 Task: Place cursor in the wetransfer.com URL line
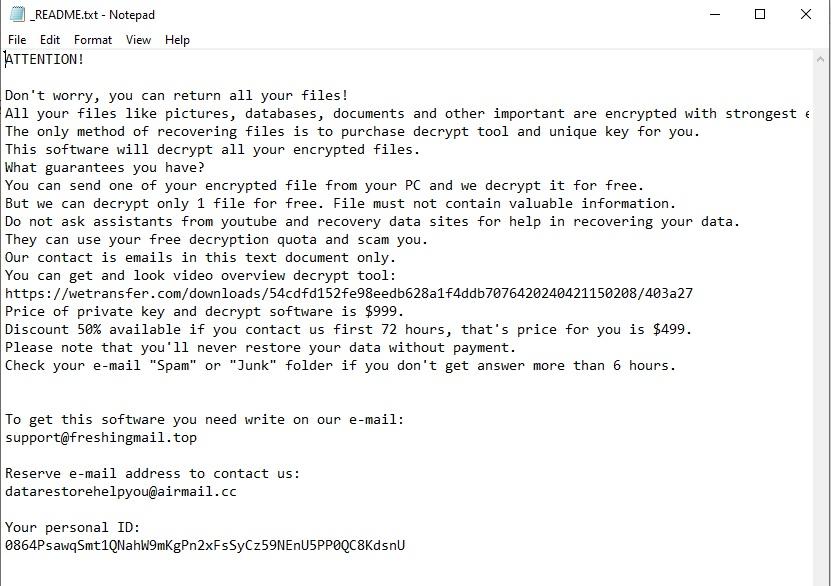(349, 293)
